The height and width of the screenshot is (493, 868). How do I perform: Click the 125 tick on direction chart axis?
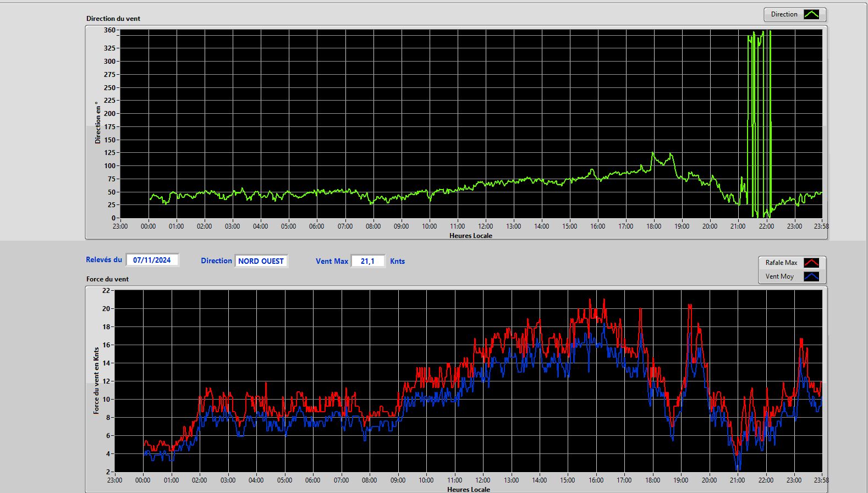[x=109, y=153]
